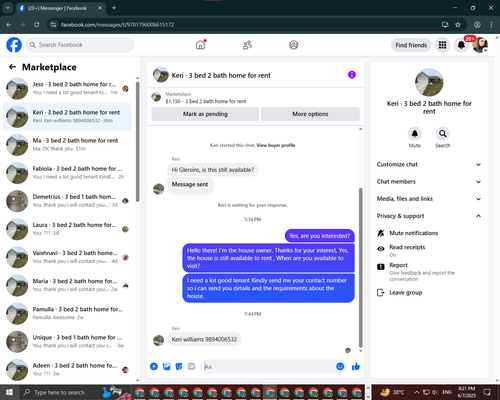Send a thumbs-up like
The image size is (500, 400).
[356, 366]
